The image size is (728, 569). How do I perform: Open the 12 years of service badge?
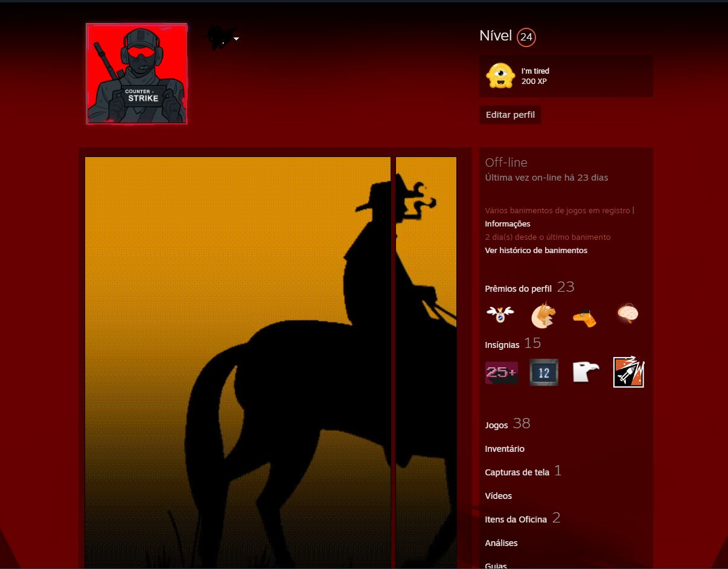544,373
